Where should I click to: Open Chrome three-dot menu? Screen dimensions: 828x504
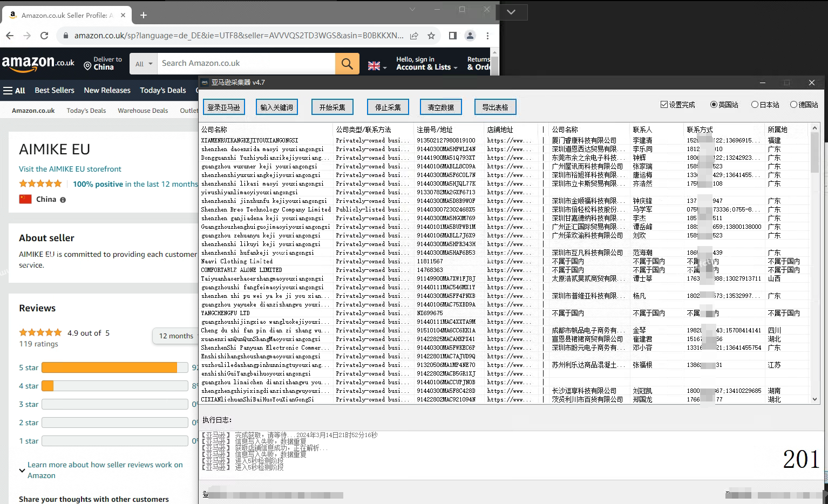487,36
